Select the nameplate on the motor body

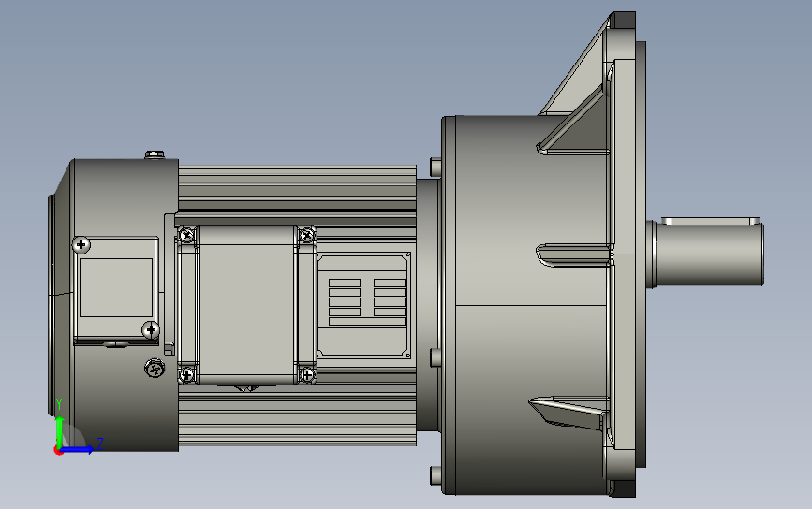point(364,305)
